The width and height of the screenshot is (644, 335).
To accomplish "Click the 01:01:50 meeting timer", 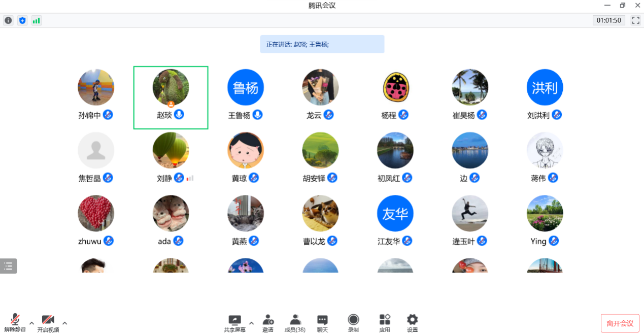I will coord(609,20).
